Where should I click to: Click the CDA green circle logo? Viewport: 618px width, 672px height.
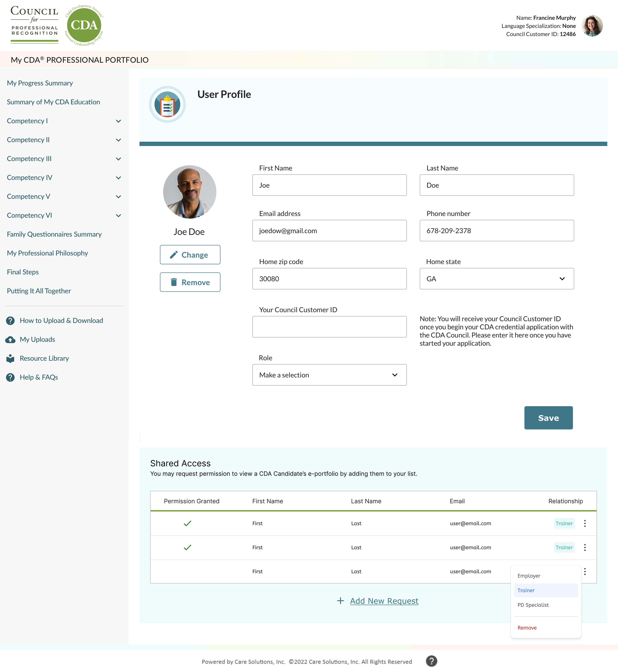point(84,25)
